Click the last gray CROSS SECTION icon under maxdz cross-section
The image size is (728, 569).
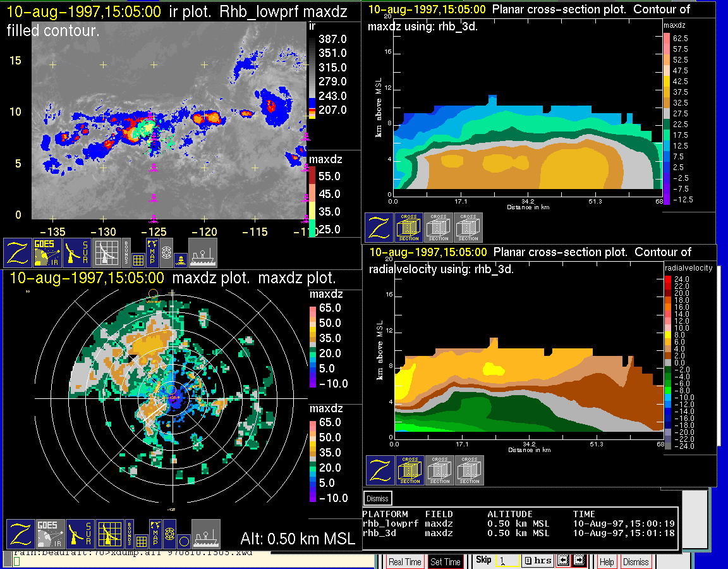pyautogui.click(x=468, y=228)
